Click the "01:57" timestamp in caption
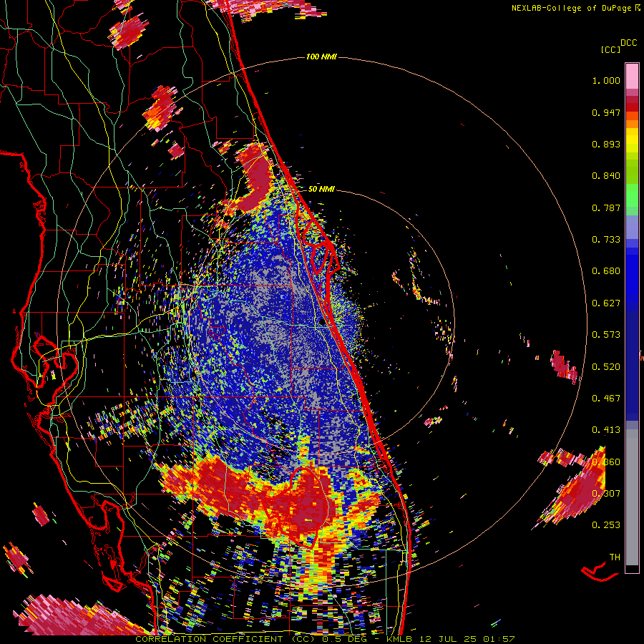Image resolution: width=644 pixels, height=644 pixels. point(499,639)
